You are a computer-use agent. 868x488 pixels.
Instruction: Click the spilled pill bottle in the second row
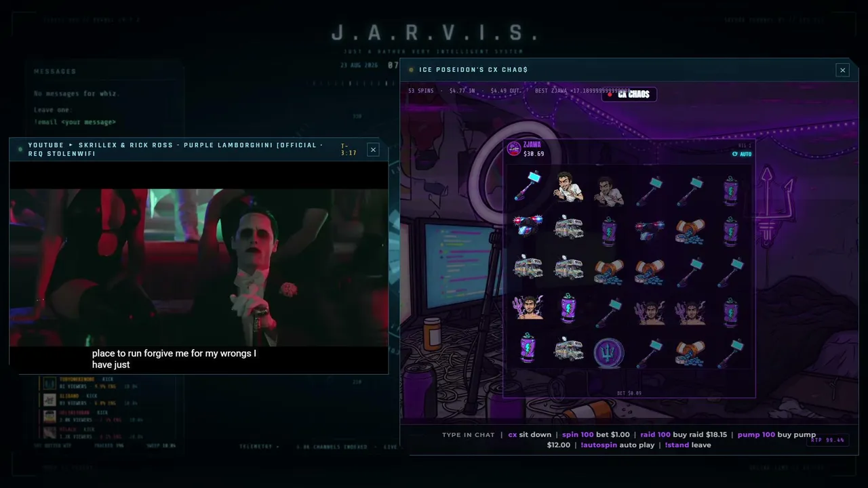pos(690,231)
